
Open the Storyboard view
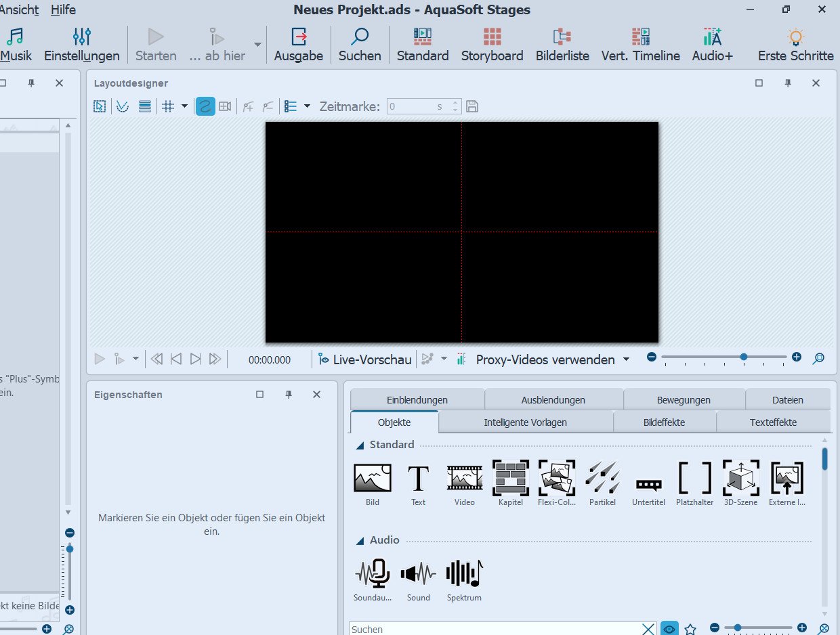coord(492,45)
